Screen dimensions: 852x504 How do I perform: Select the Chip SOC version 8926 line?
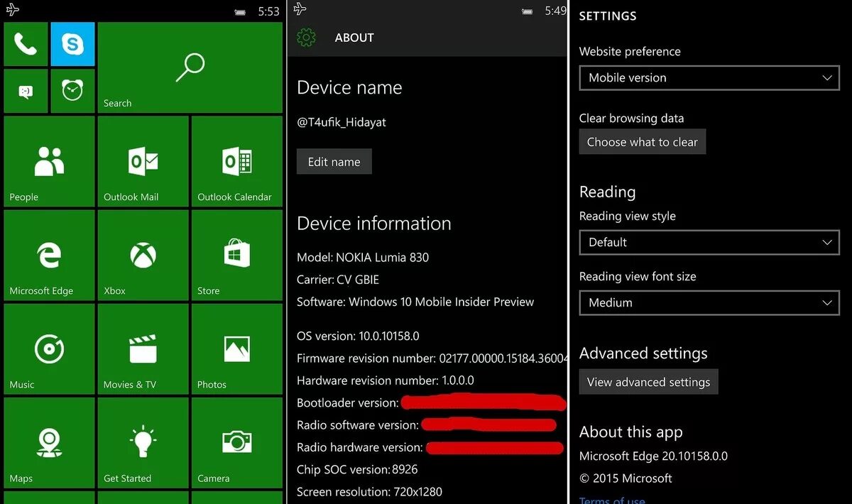pyautogui.click(x=357, y=469)
